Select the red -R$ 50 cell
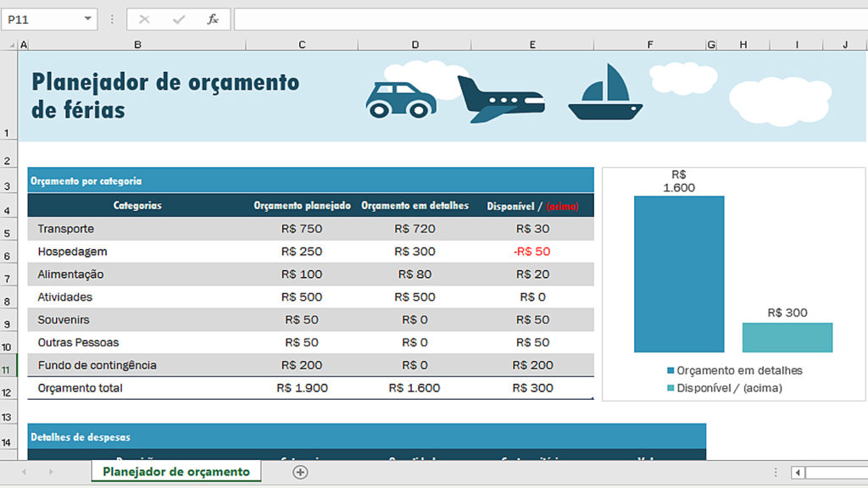868x488 pixels. coord(531,252)
